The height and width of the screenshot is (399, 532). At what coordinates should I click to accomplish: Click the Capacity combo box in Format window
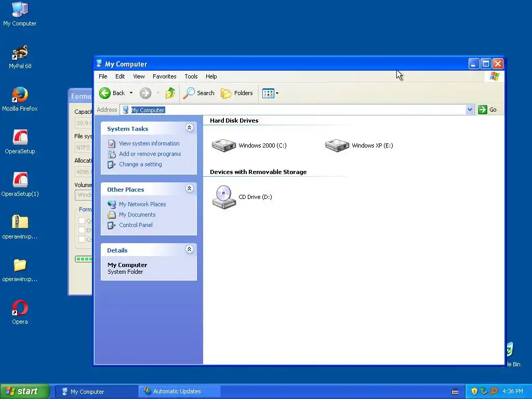coord(84,123)
